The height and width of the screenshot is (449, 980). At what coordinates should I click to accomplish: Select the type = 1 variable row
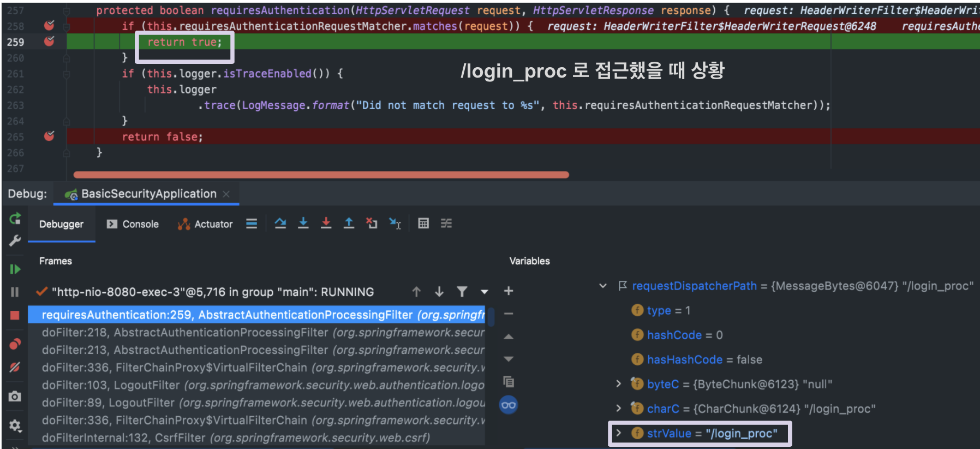pyautogui.click(x=661, y=310)
